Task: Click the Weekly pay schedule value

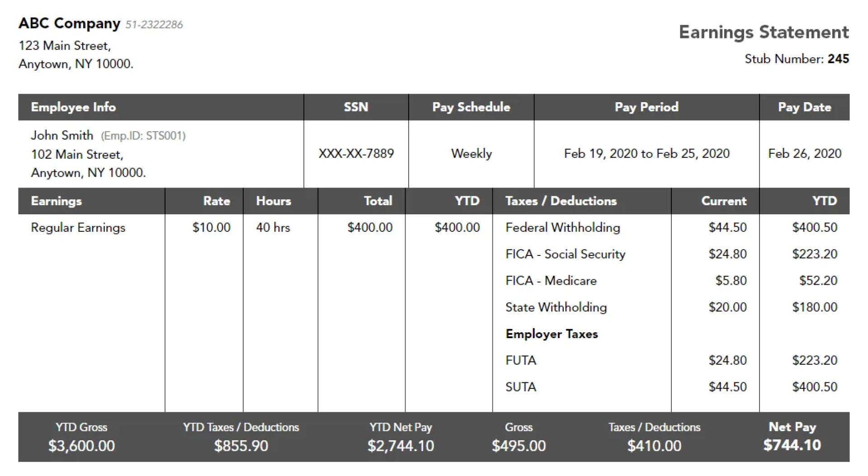Action: click(x=471, y=154)
